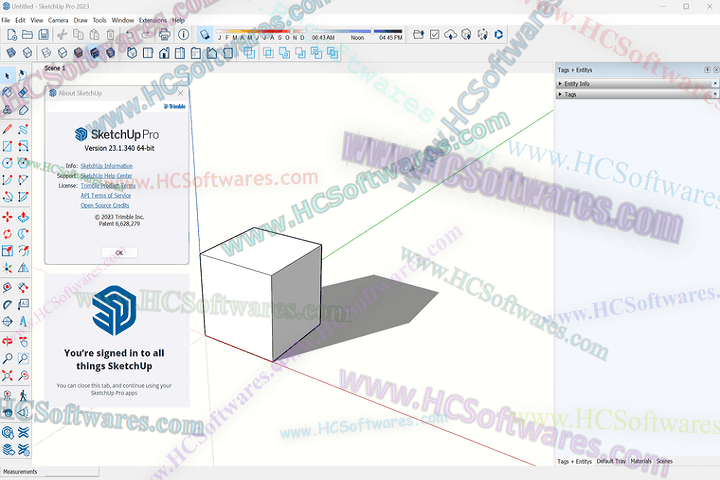The image size is (720, 480).
Task: Open API Terms of Service link
Action: point(106,196)
